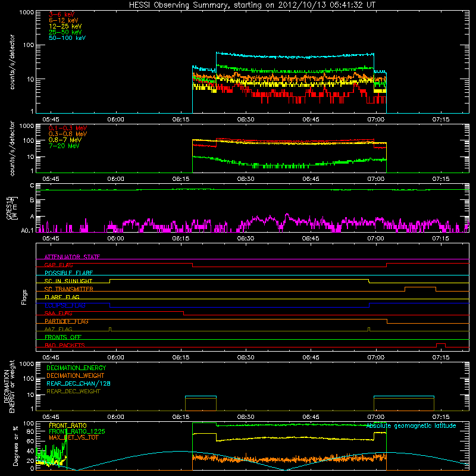476x476 pixels.
Task: Select 07:15 time label under decimation panel
Action: pyautogui.click(x=441, y=417)
